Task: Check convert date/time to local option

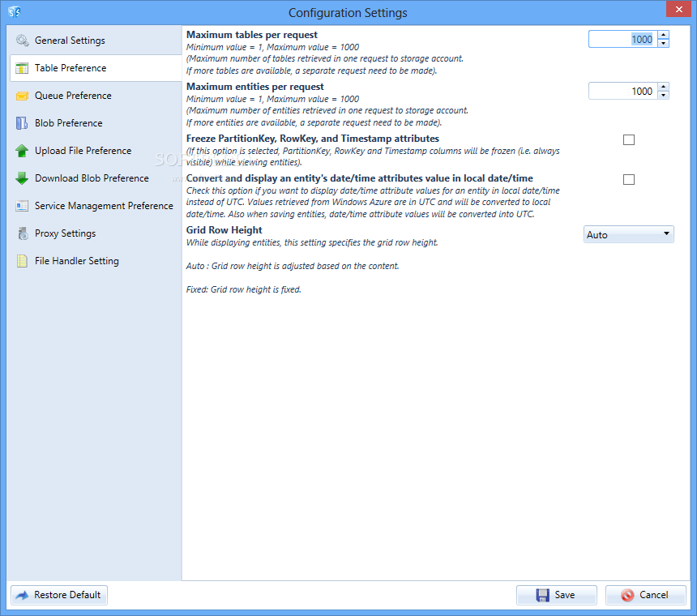Action: tap(629, 180)
